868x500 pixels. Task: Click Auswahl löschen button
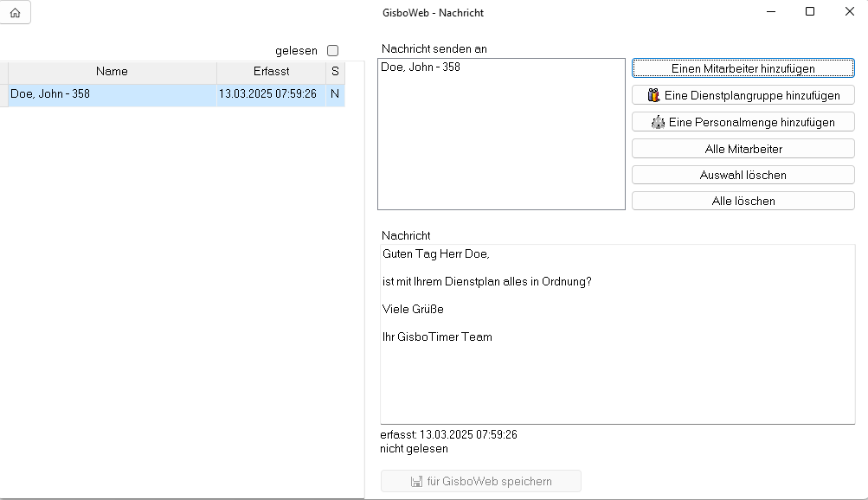(743, 175)
